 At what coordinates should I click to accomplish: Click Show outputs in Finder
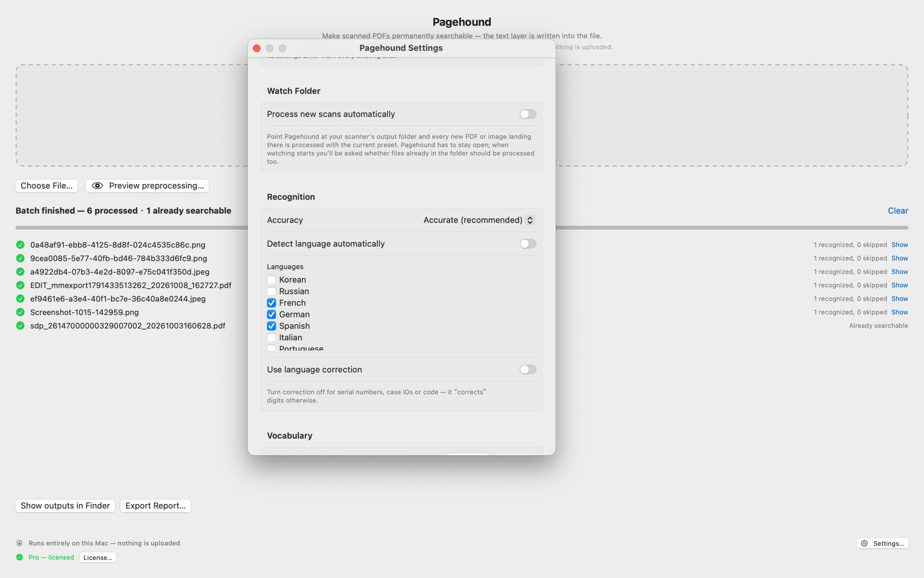click(x=65, y=506)
